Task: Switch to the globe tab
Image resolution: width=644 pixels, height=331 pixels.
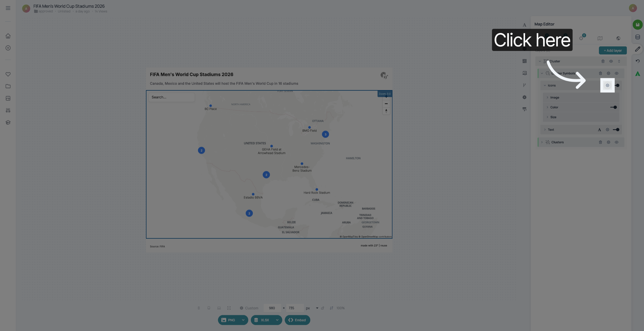Action: click(x=618, y=38)
